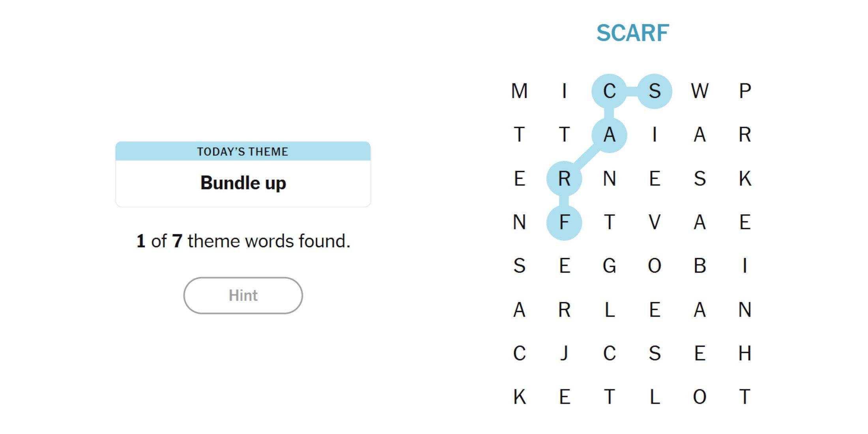Select the highlighted R in row three
The width and height of the screenshot is (868, 434).
pyautogui.click(x=565, y=180)
